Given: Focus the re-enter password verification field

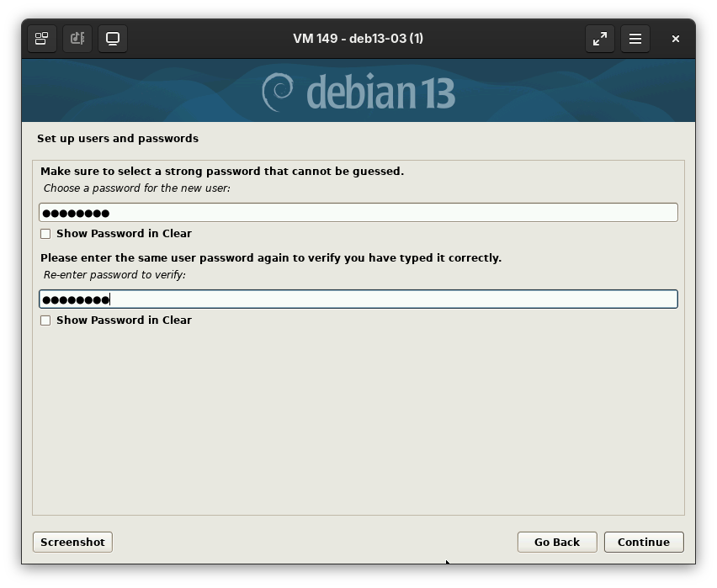Looking at the screenshot, I should pyautogui.click(x=358, y=299).
